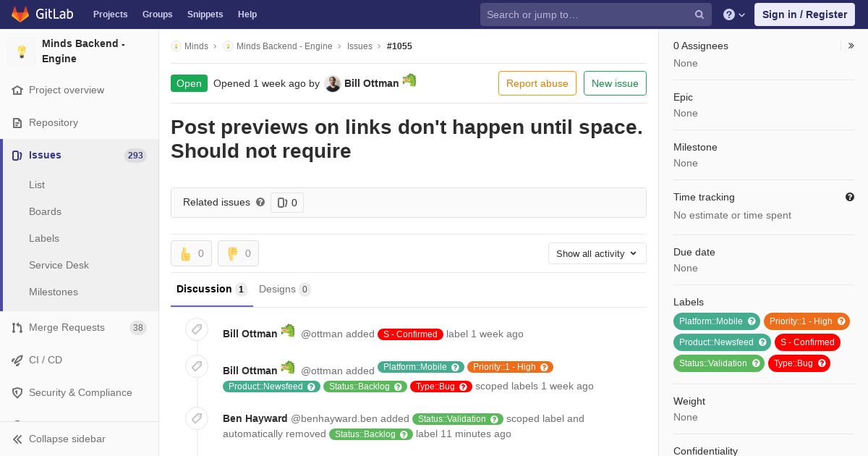Open Service Desk in sidebar
This screenshot has height=456, width=868.
coord(59,265)
